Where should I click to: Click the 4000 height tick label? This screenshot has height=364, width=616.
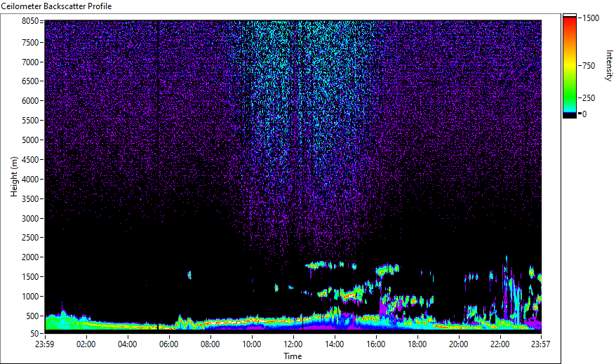[30, 180]
